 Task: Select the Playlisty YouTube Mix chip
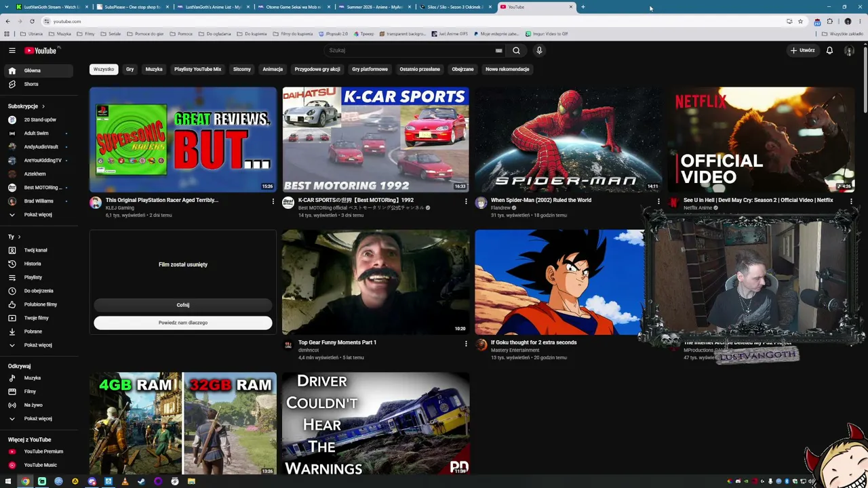click(197, 69)
